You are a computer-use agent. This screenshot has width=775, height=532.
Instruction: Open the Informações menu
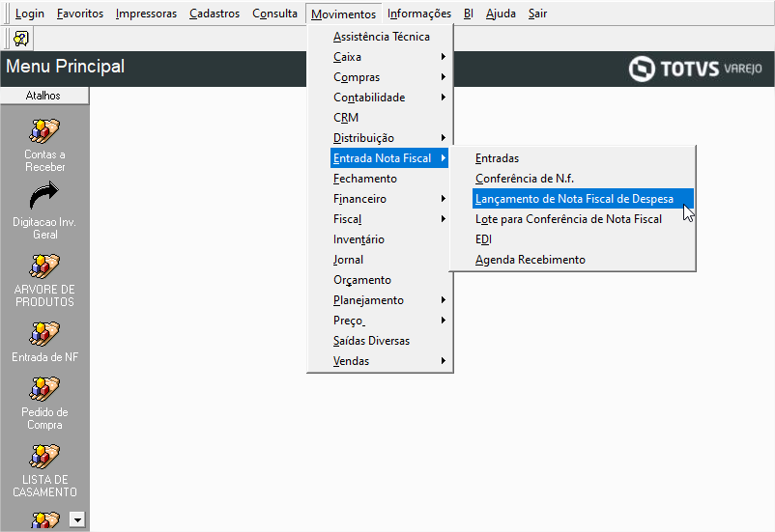point(419,14)
